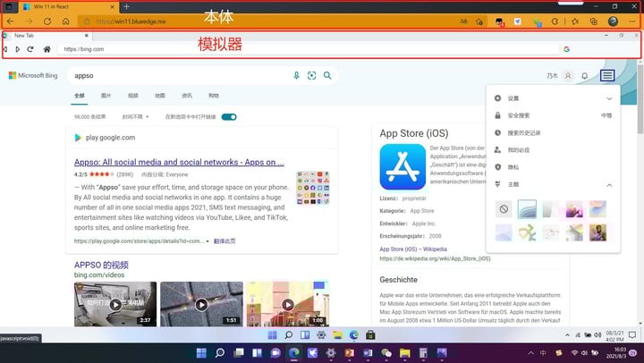Open the outer Edge profile avatar
Viewport: 644px width, 363px height.
(614, 21)
